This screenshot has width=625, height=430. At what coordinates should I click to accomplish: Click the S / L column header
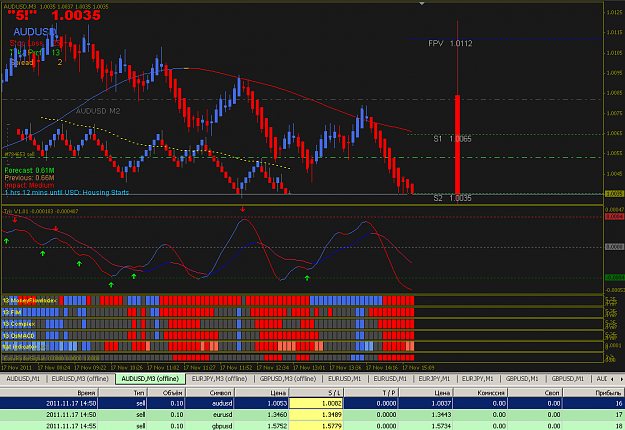pyautogui.click(x=316, y=393)
